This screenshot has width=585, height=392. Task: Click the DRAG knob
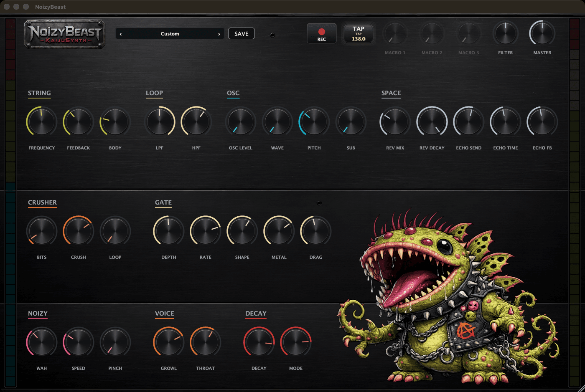click(x=316, y=231)
